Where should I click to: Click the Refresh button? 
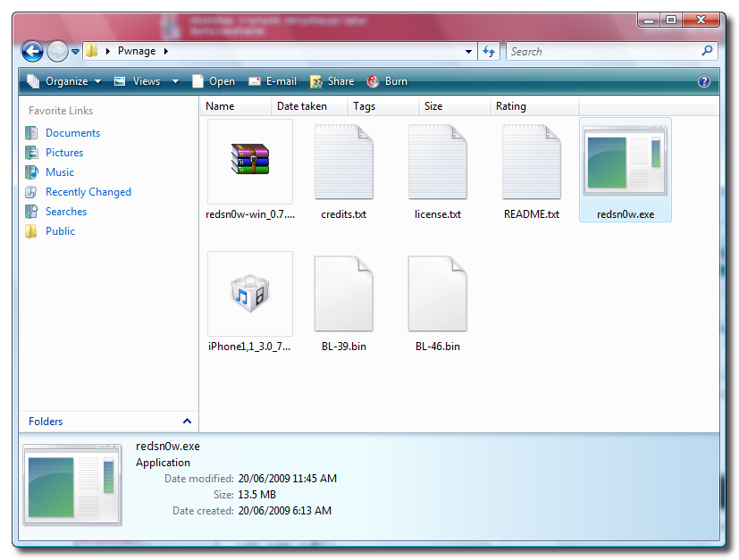[489, 51]
